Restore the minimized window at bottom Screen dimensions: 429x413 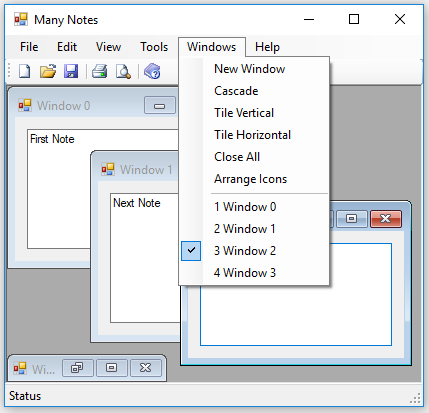pyautogui.click(x=77, y=368)
